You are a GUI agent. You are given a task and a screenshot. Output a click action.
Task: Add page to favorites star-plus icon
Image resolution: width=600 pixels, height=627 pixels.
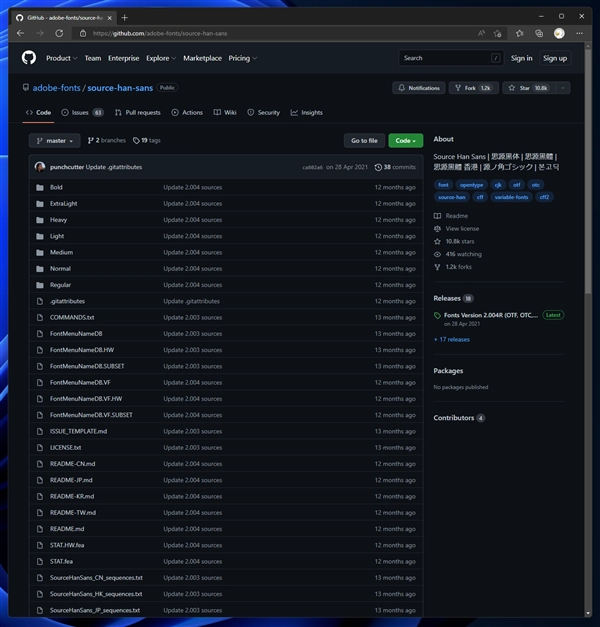tap(498, 34)
